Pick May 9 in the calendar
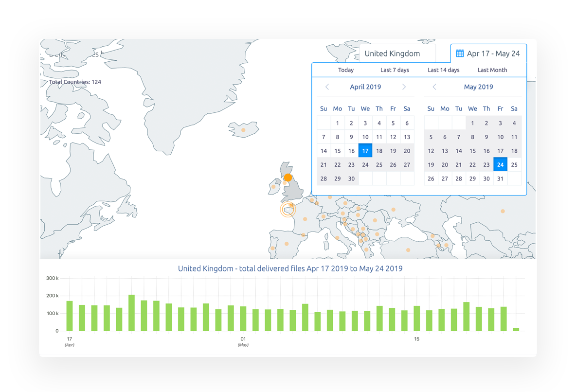 pos(486,137)
